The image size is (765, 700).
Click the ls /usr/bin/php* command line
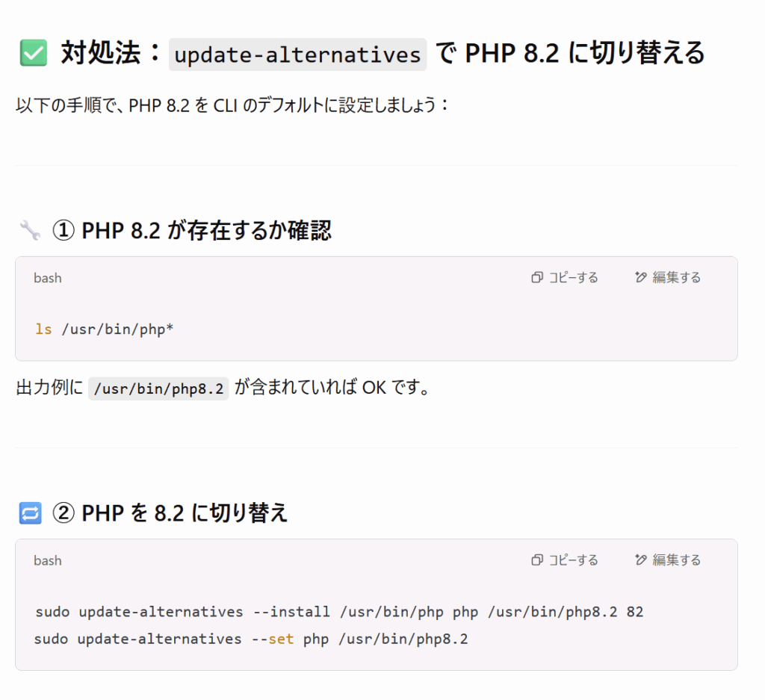click(x=104, y=329)
